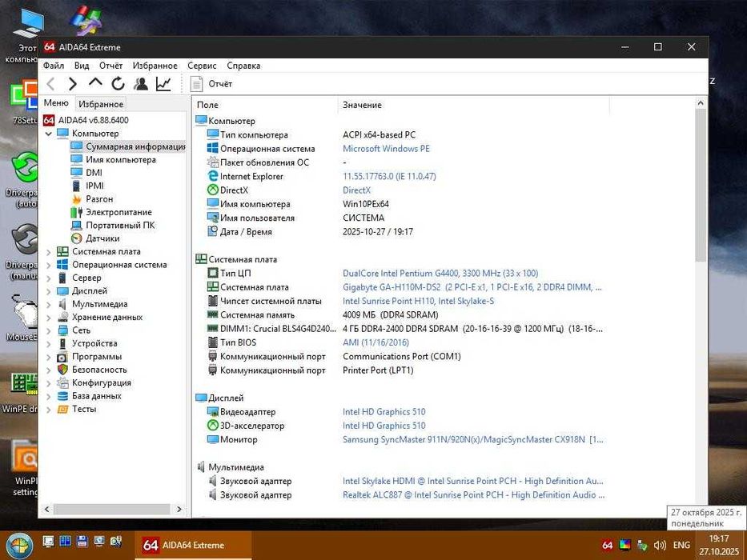
Task: Open Электропитание power node
Action: pyautogui.click(x=118, y=212)
